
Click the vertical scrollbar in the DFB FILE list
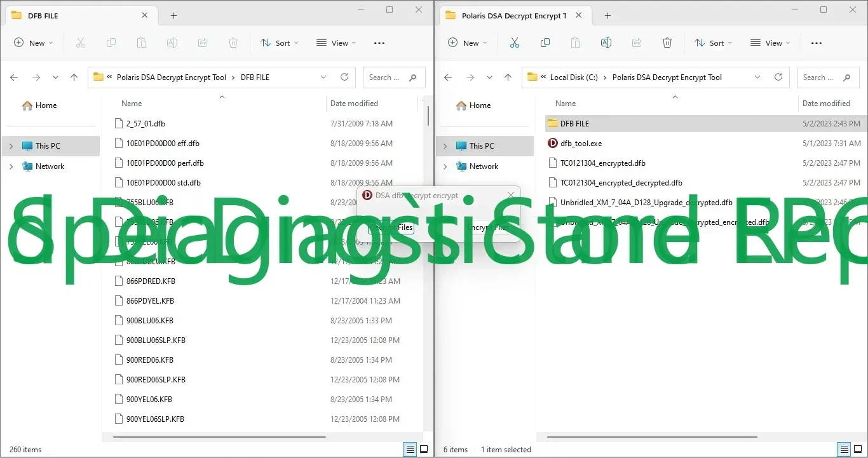[429, 116]
